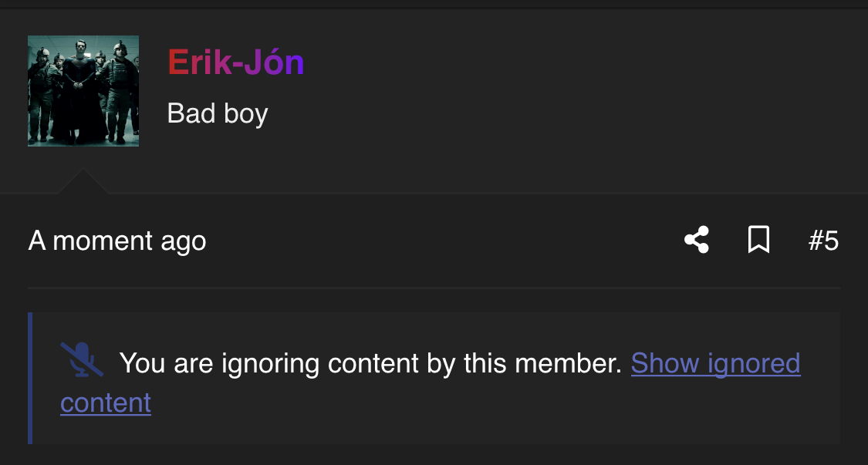Viewport: 868px width, 465px height.
Task: View the profile photo of handcuffed man
Action: 83,91
